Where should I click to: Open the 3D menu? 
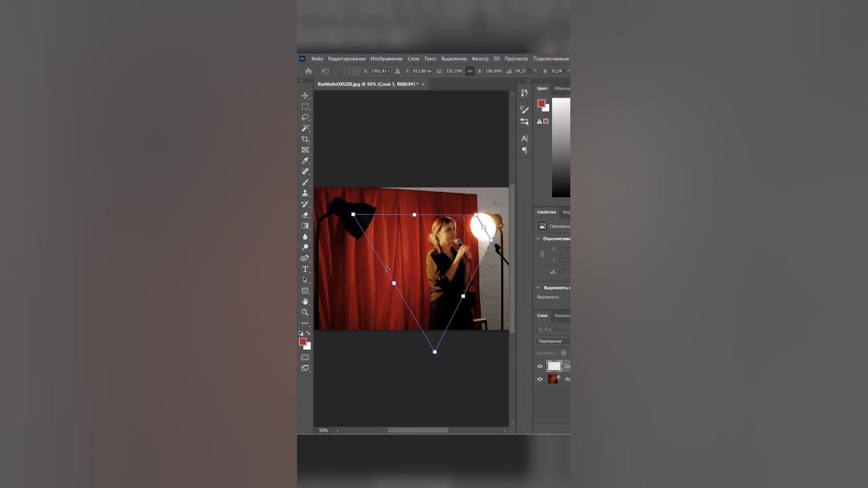click(496, 59)
